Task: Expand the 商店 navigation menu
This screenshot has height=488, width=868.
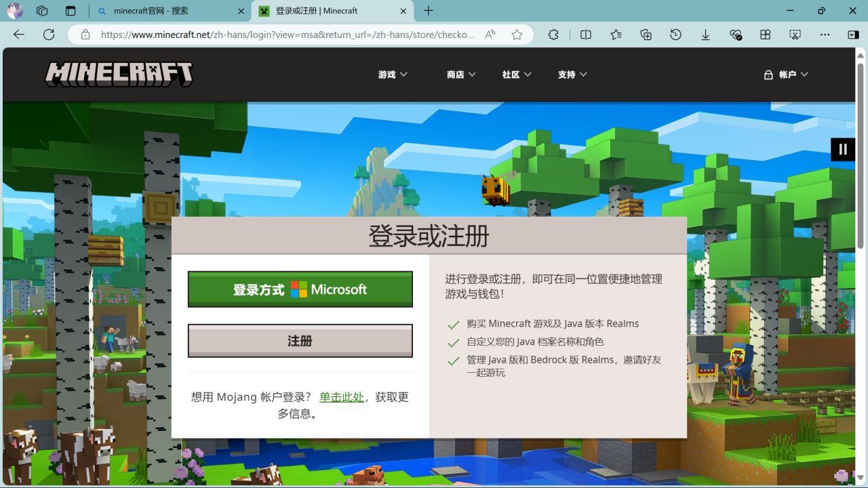Action: tap(461, 75)
